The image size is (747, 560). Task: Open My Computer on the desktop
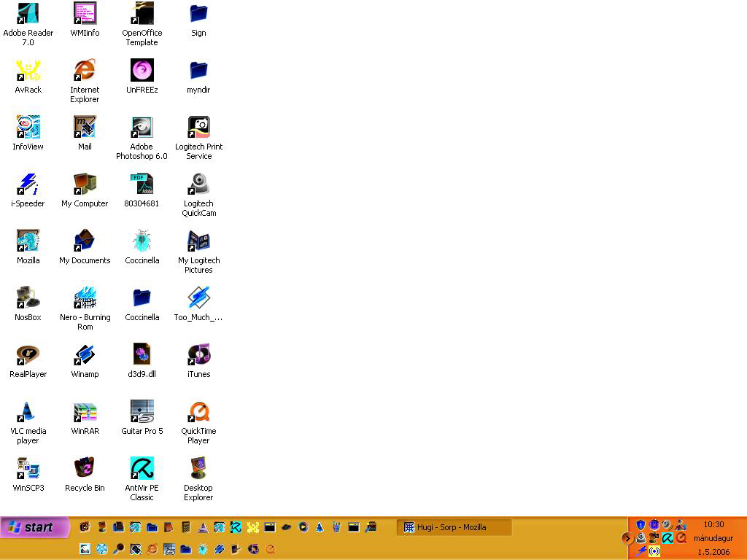point(85,190)
